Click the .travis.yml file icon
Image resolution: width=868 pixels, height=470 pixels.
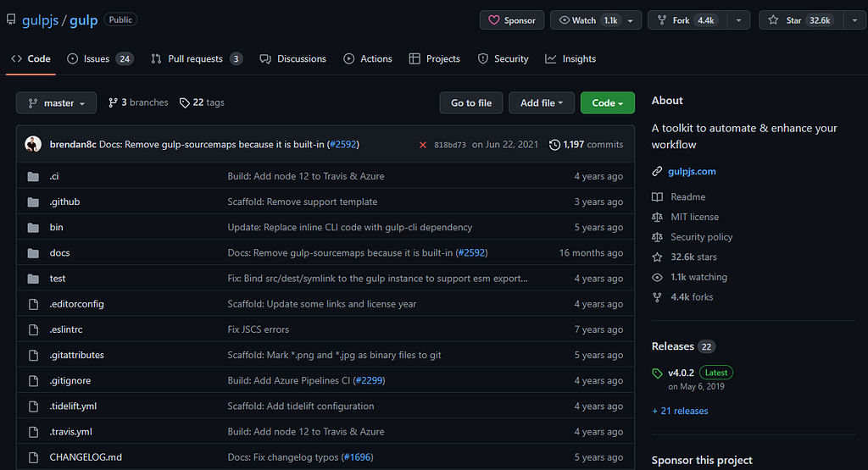pos(33,431)
